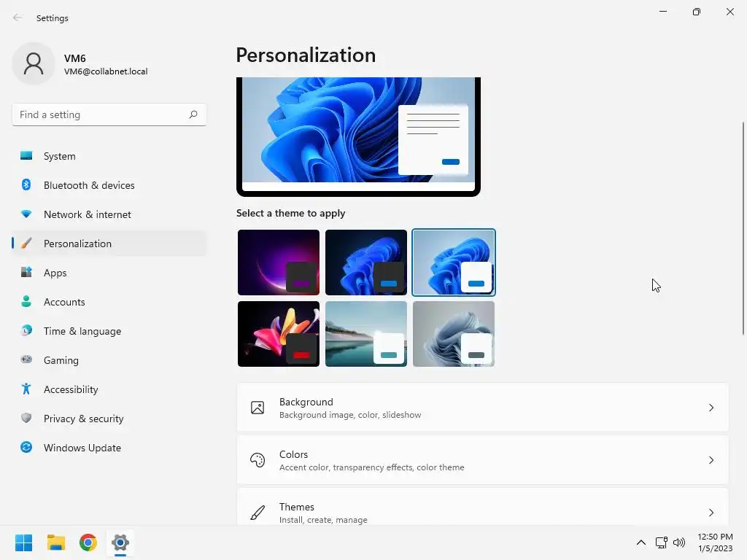The image size is (747, 560).
Task: Click the Accessibility figure icon
Action: 26,389
